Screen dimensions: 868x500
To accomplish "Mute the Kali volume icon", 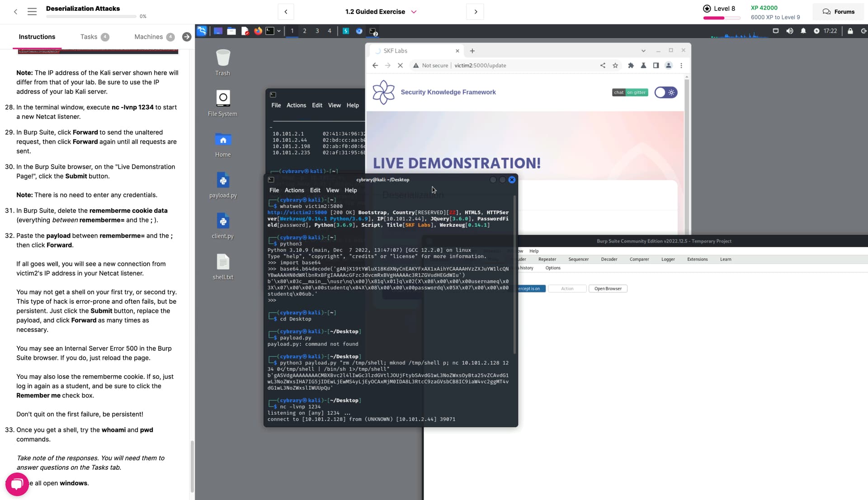I will pos(789,31).
